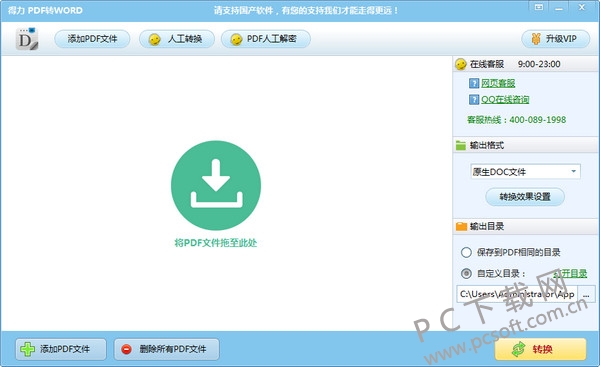Click the help icon beside QQ在线咨询
The height and width of the screenshot is (367, 600).
(474, 99)
